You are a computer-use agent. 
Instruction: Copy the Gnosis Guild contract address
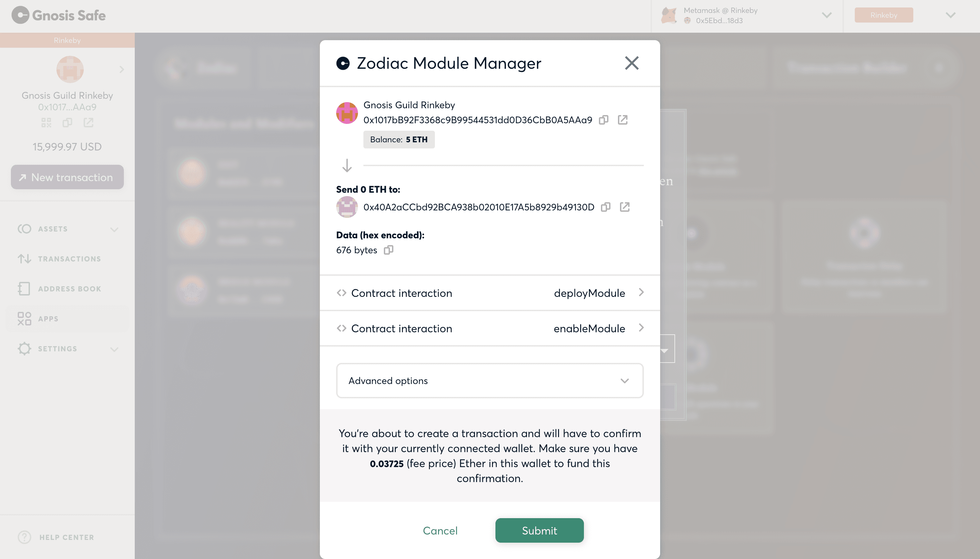click(604, 120)
